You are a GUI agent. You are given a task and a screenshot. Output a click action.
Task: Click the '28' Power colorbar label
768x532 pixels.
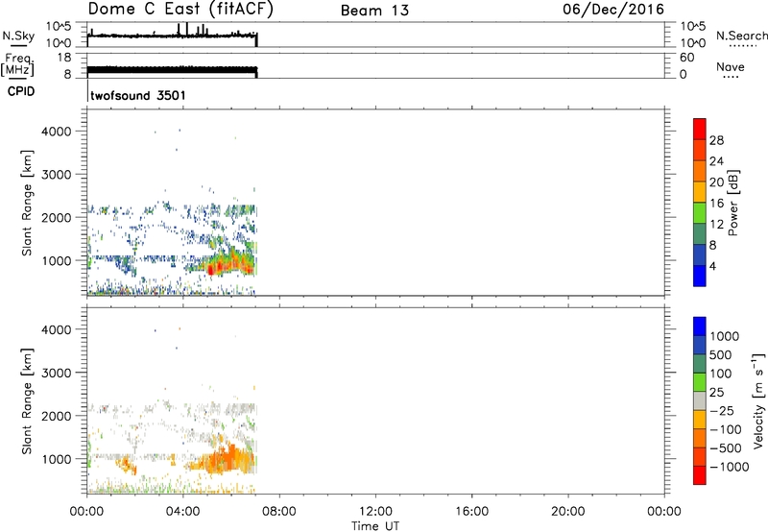pyautogui.click(x=716, y=140)
